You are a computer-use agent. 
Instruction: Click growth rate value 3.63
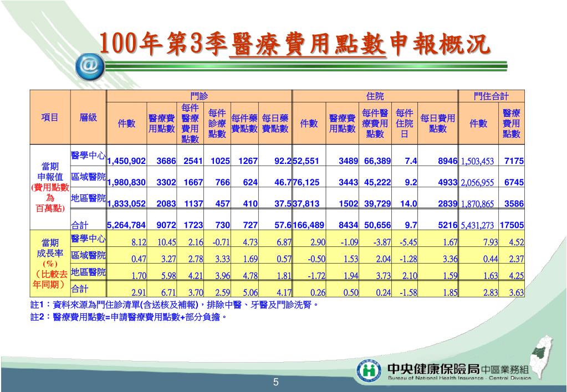click(x=517, y=293)
